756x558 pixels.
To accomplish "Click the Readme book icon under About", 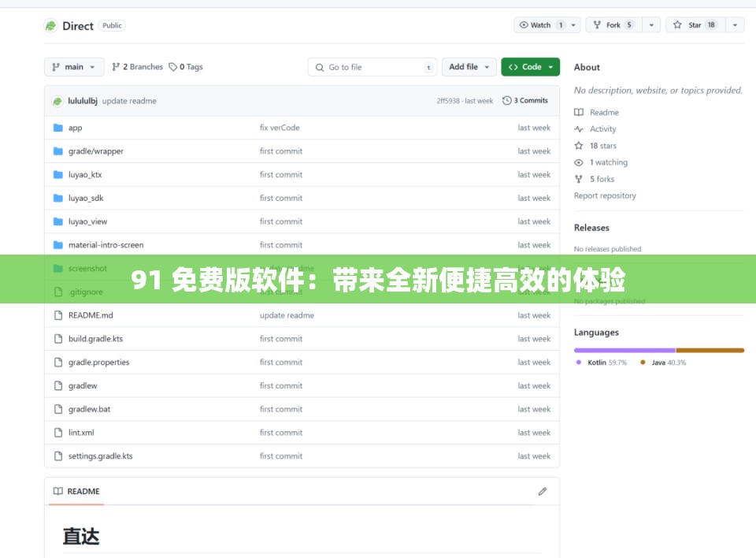I will pos(578,112).
